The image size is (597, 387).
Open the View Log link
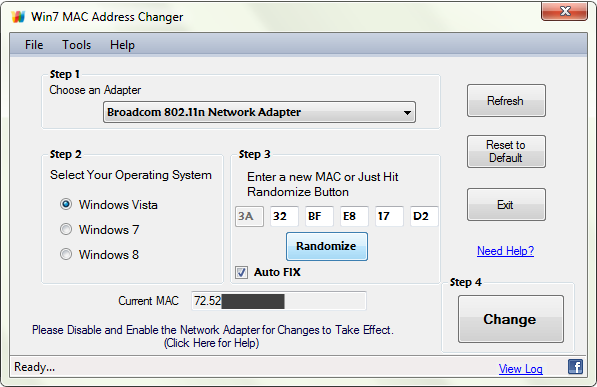tap(520, 369)
